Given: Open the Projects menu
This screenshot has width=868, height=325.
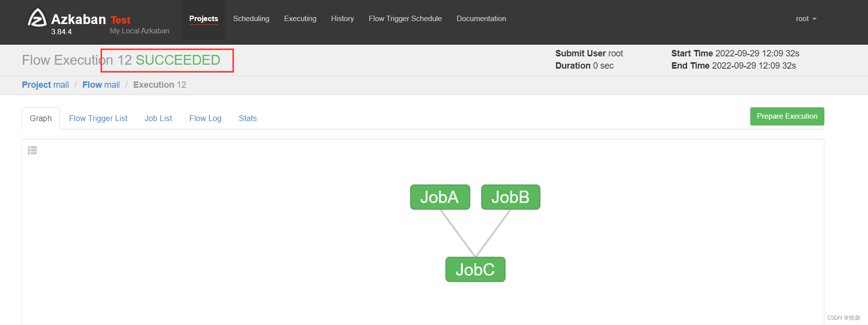Looking at the screenshot, I should (204, 19).
